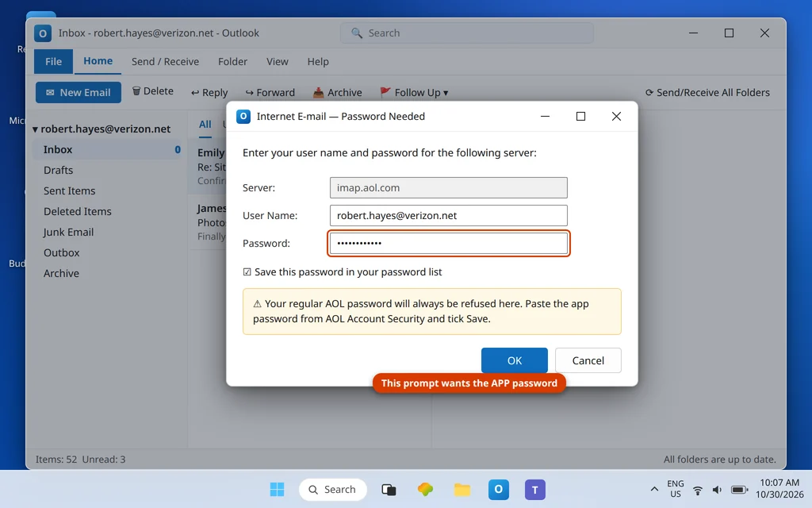Click the ENG US language indicator
812x508 pixels.
coord(676,489)
